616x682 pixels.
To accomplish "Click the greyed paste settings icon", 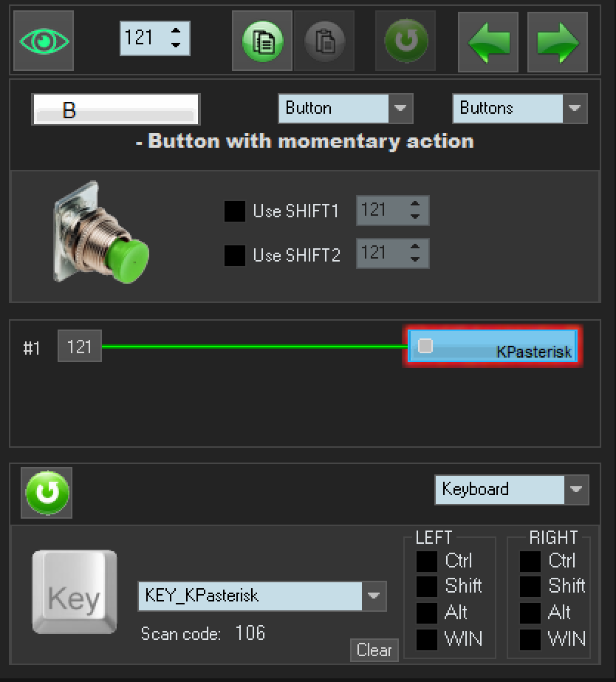I will (324, 41).
